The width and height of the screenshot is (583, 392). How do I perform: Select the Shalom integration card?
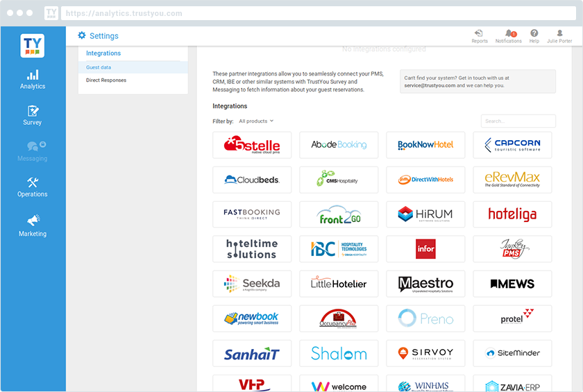click(339, 353)
